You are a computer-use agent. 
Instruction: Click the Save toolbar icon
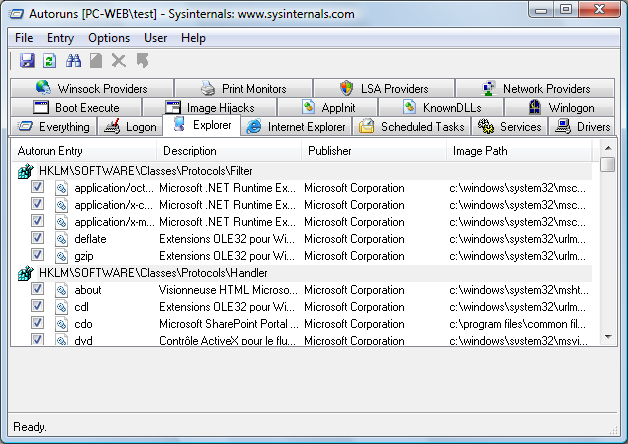[27, 61]
